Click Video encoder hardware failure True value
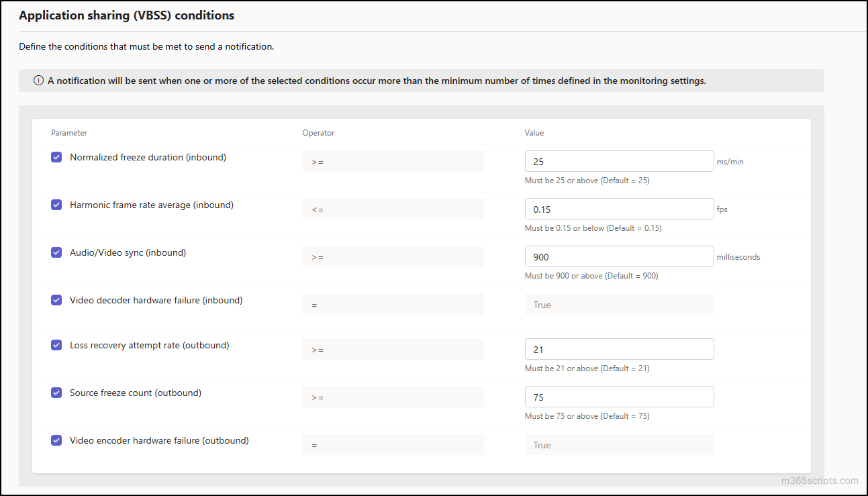 coord(619,445)
